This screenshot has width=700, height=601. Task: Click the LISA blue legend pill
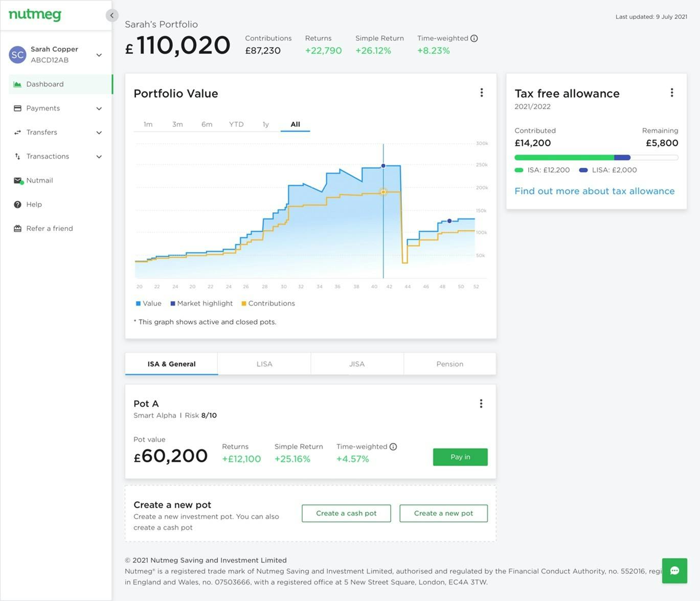(x=583, y=170)
